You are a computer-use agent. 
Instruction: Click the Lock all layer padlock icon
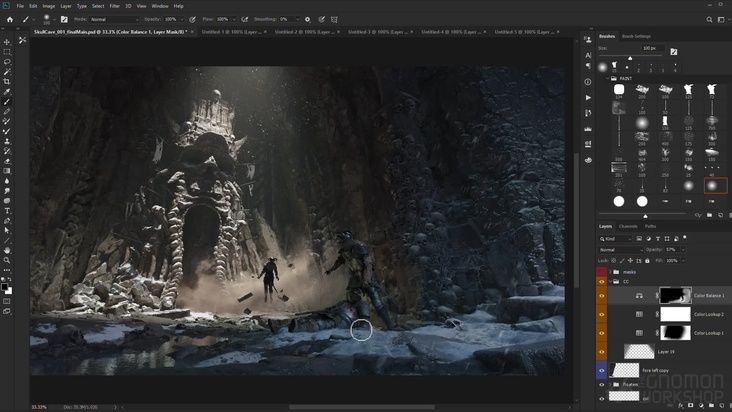[647, 261]
